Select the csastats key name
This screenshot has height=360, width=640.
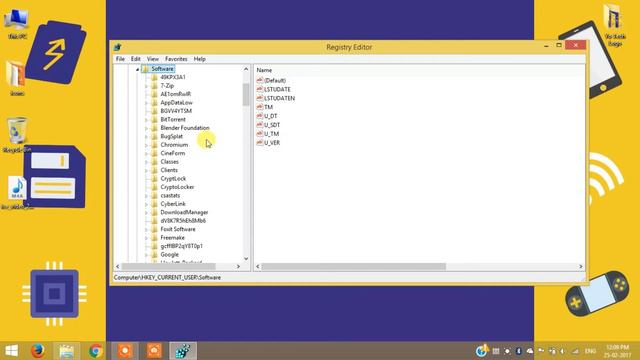click(x=170, y=196)
